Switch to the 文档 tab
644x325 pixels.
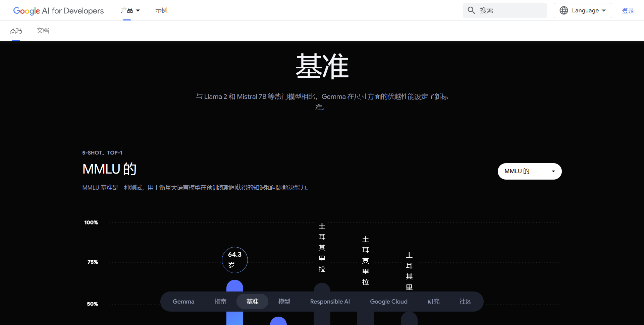click(x=43, y=31)
